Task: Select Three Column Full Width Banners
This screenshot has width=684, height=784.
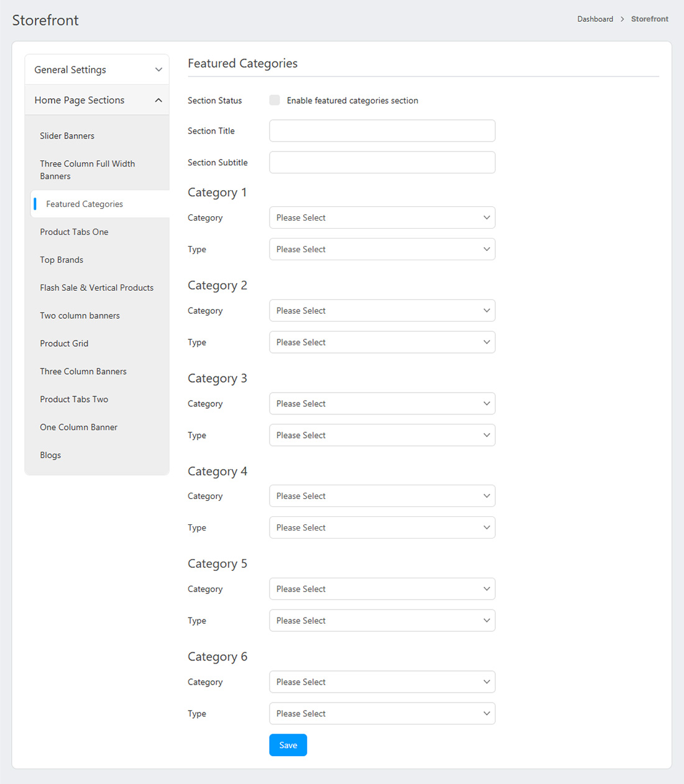Action: click(87, 170)
